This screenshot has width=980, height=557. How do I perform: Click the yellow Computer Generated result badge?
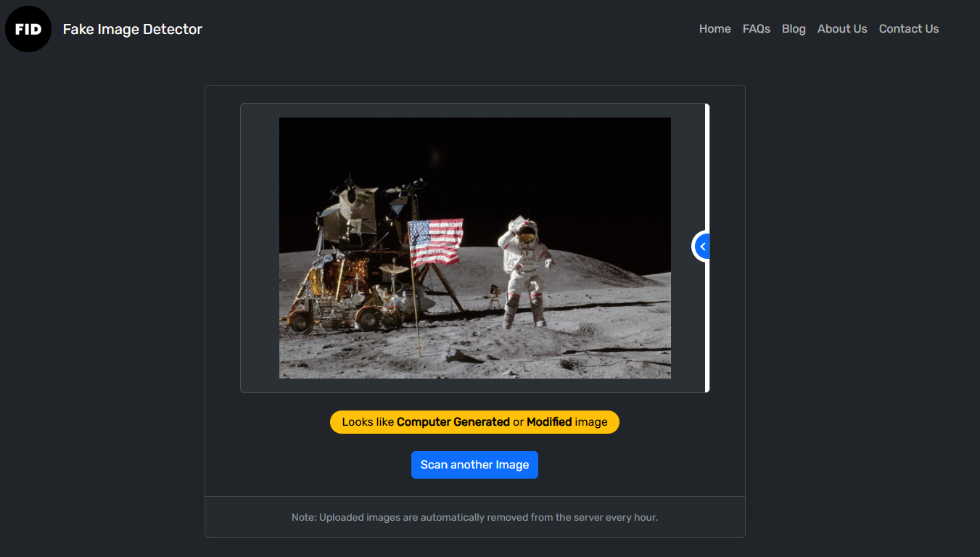(x=474, y=422)
